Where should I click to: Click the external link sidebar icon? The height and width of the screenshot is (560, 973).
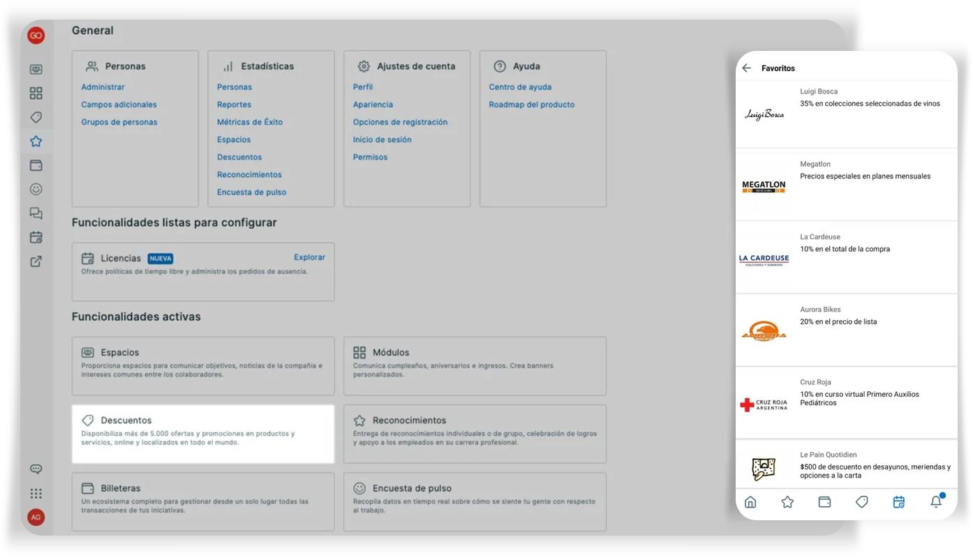click(x=36, y=262)
